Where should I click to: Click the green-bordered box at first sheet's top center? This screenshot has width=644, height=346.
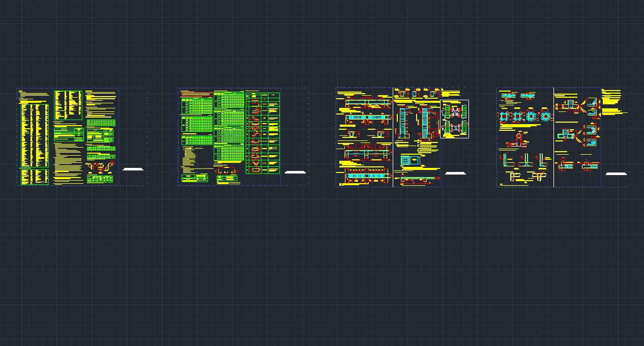pos(68,105)
